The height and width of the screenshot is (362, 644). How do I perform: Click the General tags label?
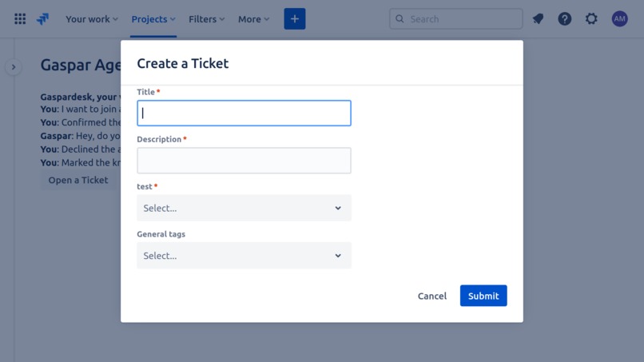pyautogui.click(x=161, y=234)
